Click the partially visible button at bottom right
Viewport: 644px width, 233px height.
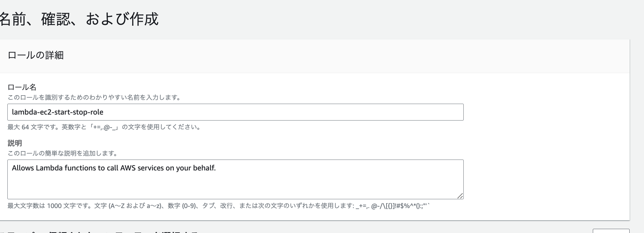tap(611, 231)
